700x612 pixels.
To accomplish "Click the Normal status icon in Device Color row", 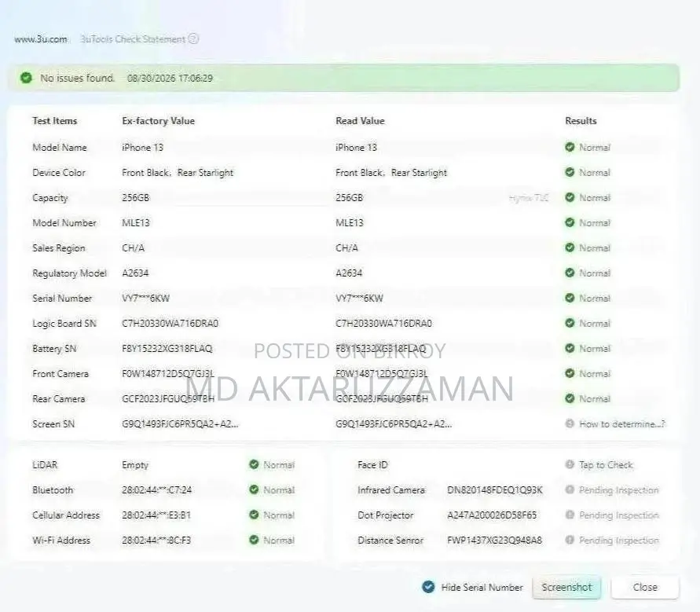I will pyautogui.click(x=570, y=172).
